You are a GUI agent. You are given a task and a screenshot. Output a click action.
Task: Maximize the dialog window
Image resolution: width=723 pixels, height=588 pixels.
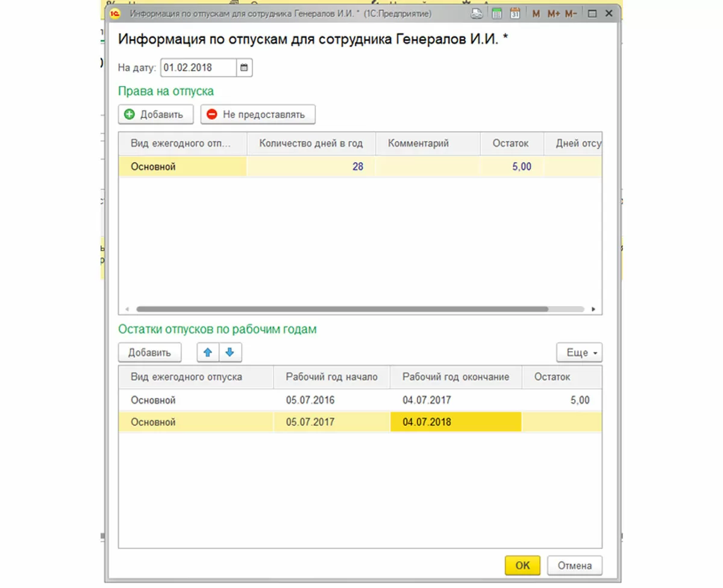click(592, 13)
